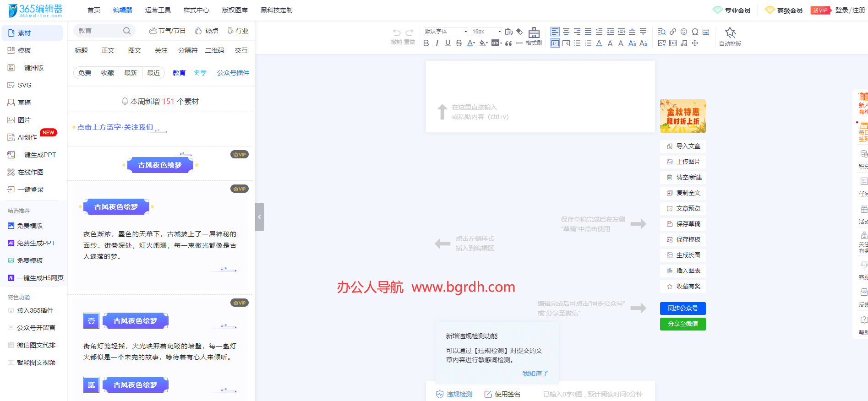868x401 pixels.
Task: Click inside the blank editor writing area
Action: [540, 97]
